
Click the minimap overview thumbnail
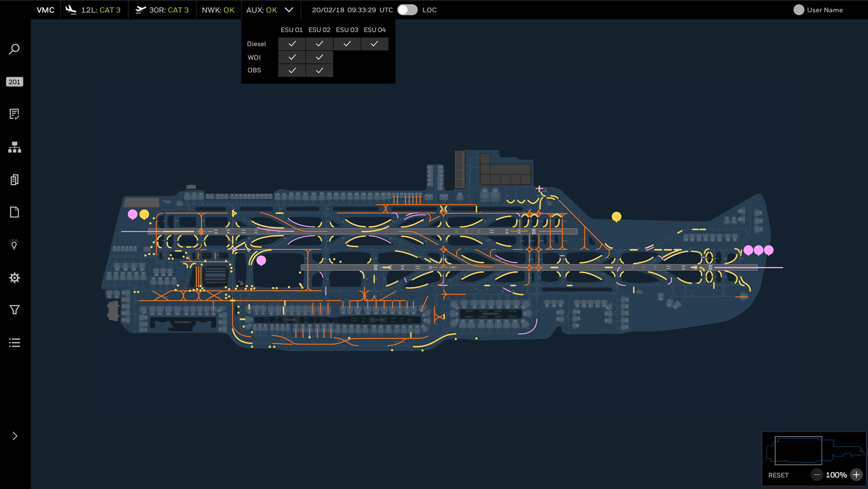coord(814,451)
